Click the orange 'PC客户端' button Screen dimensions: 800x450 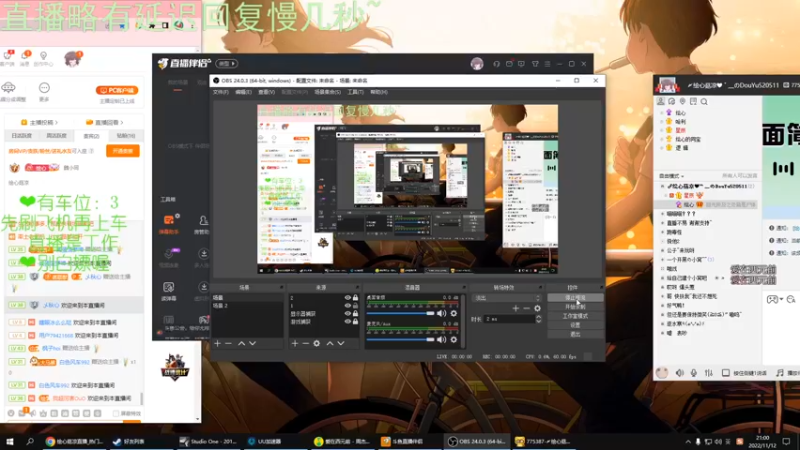tap(117, 90)
